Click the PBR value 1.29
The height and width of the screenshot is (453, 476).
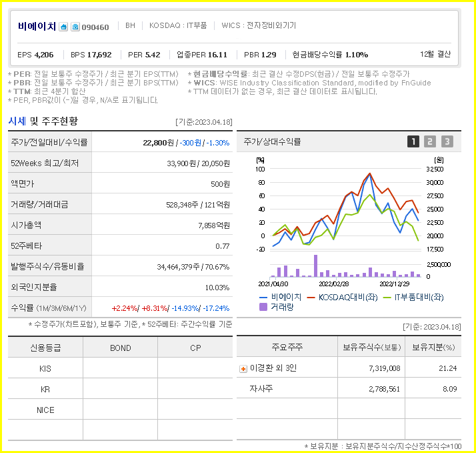point(269,55)
